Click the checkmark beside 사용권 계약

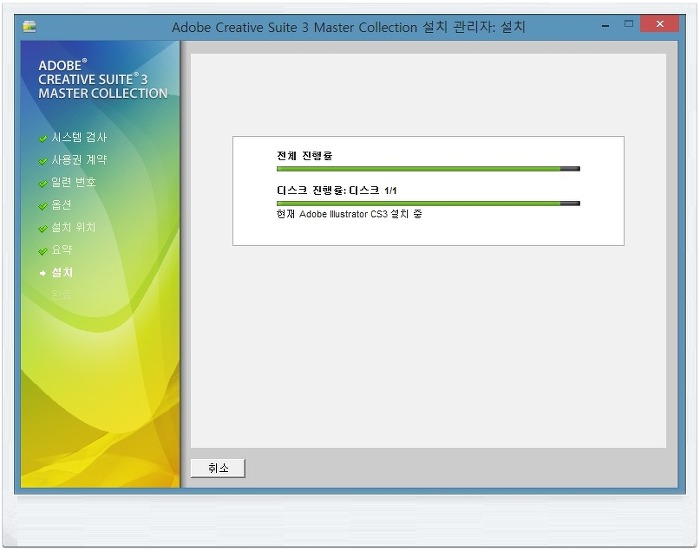point(43,161)
